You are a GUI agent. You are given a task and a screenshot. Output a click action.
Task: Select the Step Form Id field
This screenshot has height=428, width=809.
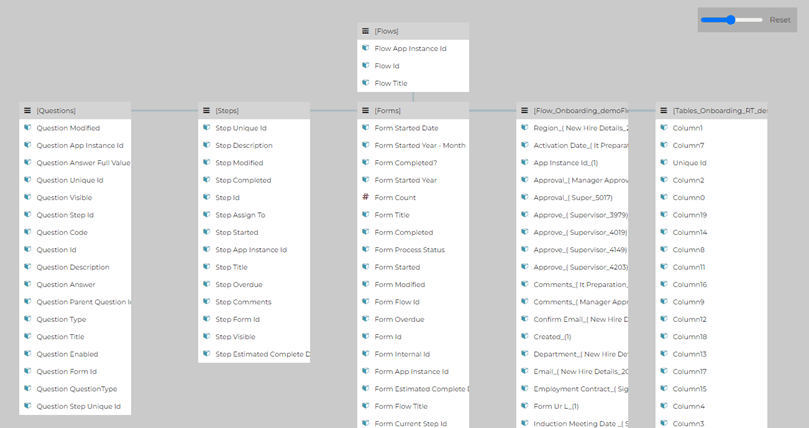coord(254,319)
